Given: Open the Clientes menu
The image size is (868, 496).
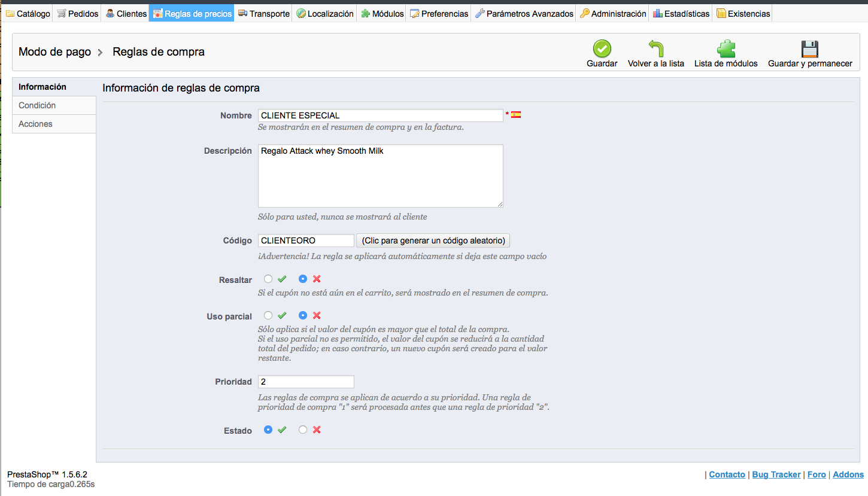Looking at the screenshot, I should (x=126, y=13).
